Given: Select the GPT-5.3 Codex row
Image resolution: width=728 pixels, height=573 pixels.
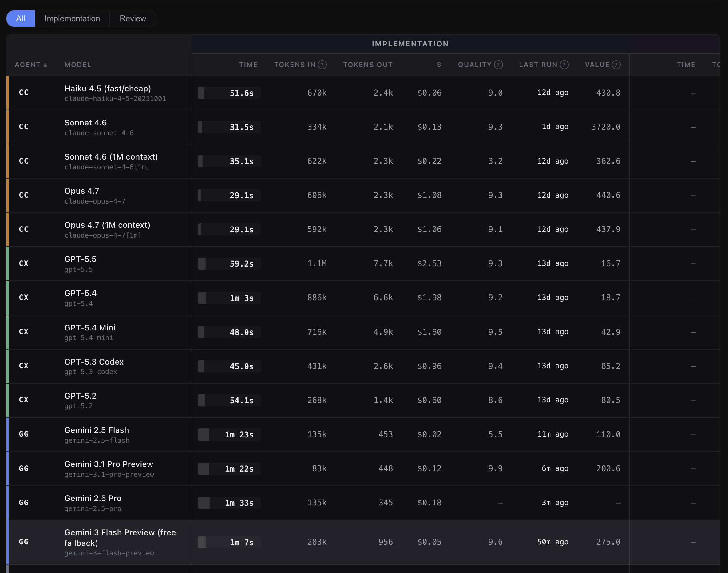Looking at the screenshot, I should click(x=363, y=366).
